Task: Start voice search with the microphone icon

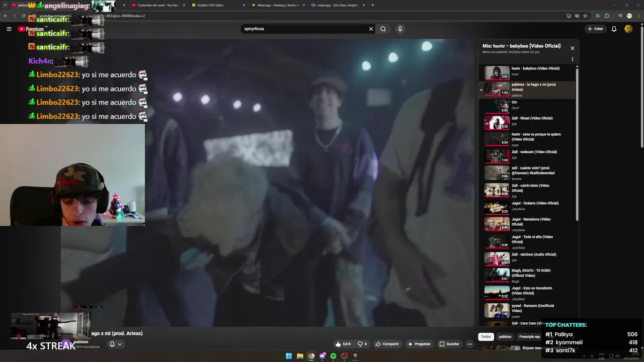Action: tap(400, 29)
